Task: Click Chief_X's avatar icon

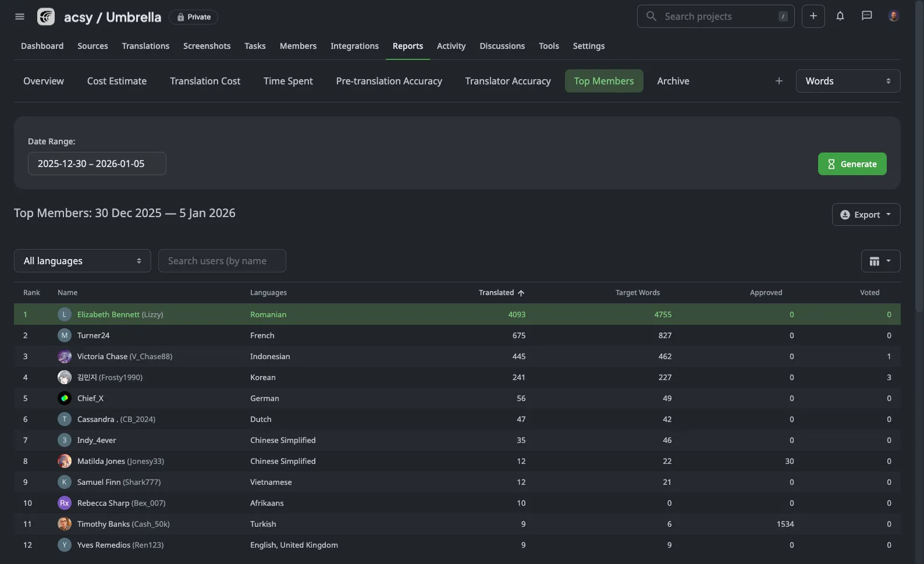Action: click(x=65, y=398)
